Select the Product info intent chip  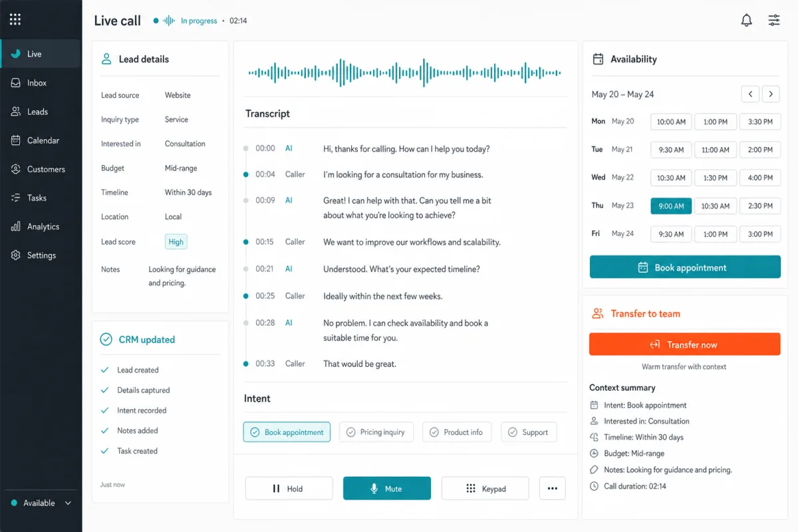point(457,432)
